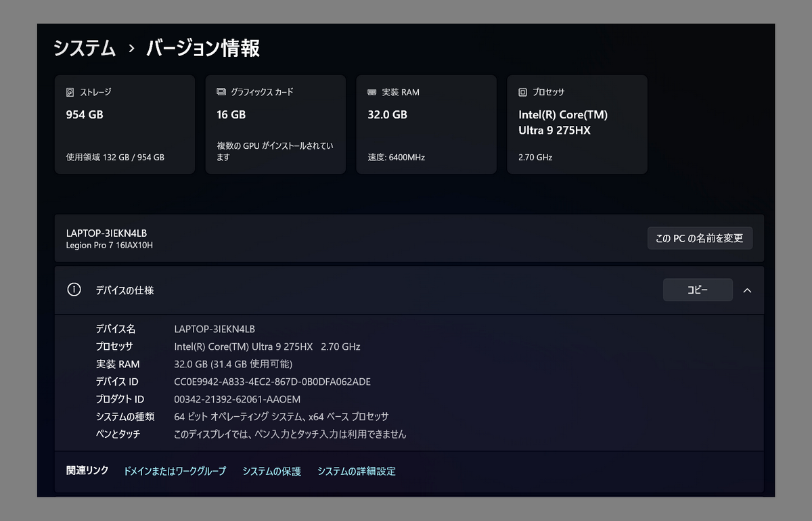
Task: Select the product ID 00342-21392-62061-AAOEM
Action: click(237, 399)
